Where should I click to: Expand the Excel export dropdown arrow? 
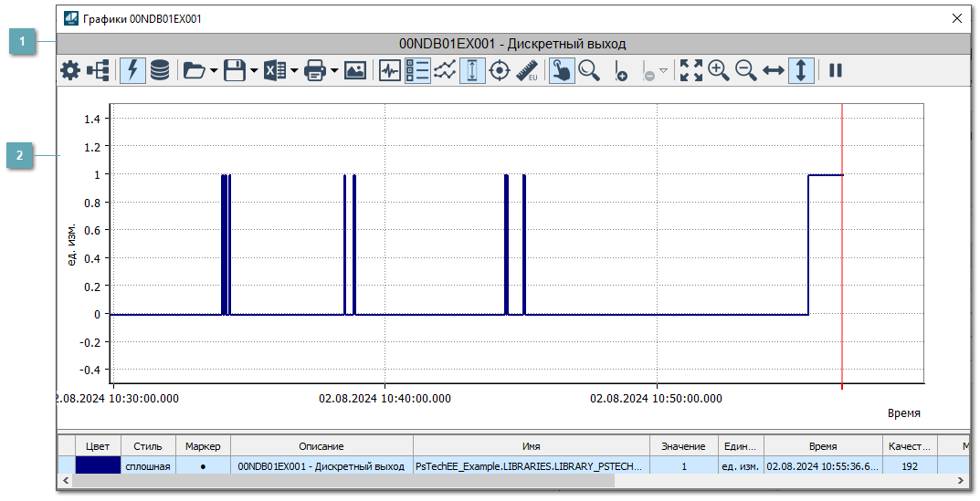pyautogui.click(x=294, y=70)
